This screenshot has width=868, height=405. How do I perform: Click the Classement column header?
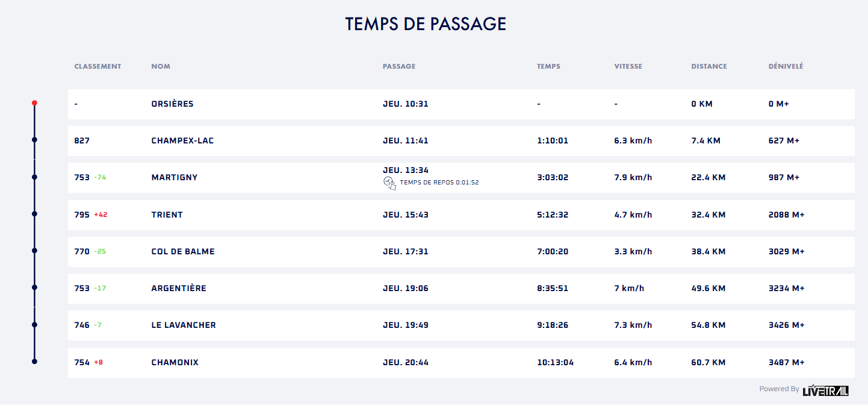click(x=98, y=66)
